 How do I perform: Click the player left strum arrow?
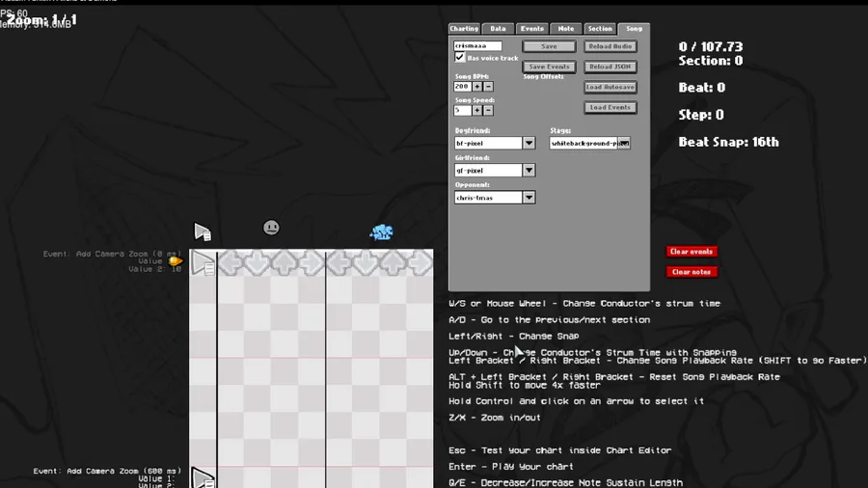point(339,263)
